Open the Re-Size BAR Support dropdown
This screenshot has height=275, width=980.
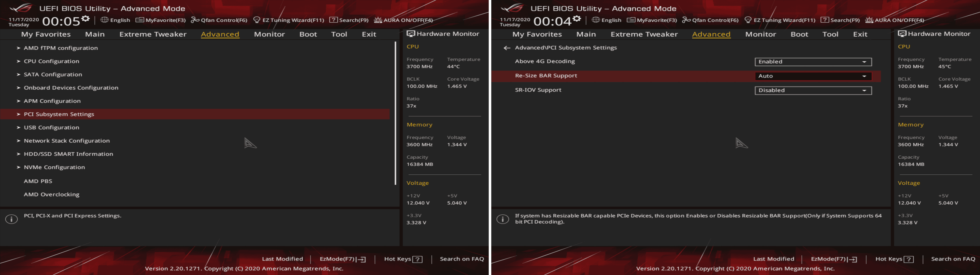pyautogui.click(x=813, y=76)
